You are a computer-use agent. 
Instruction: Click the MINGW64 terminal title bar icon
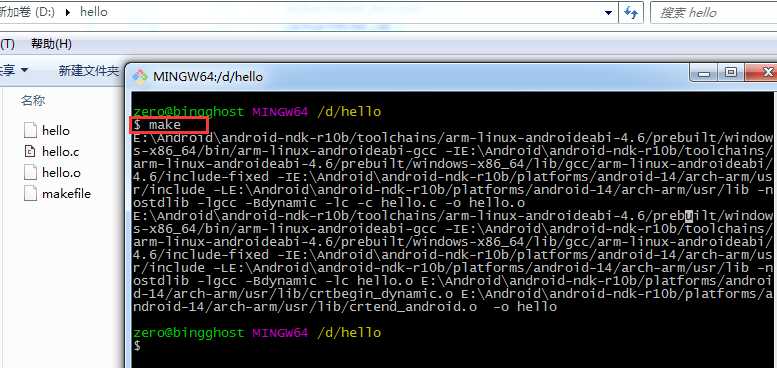(141, 76)
